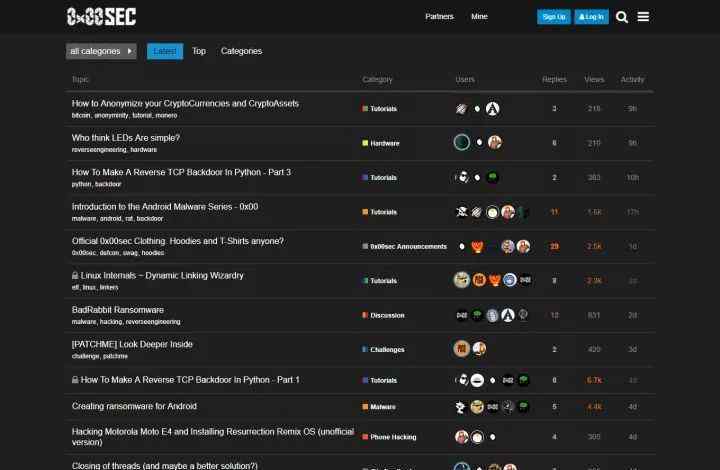Open How to Anonymize your CryptoCurrencies topic
Image resolution: width=720 pixels, height=470 pixels.
click(x=185, y=103)
